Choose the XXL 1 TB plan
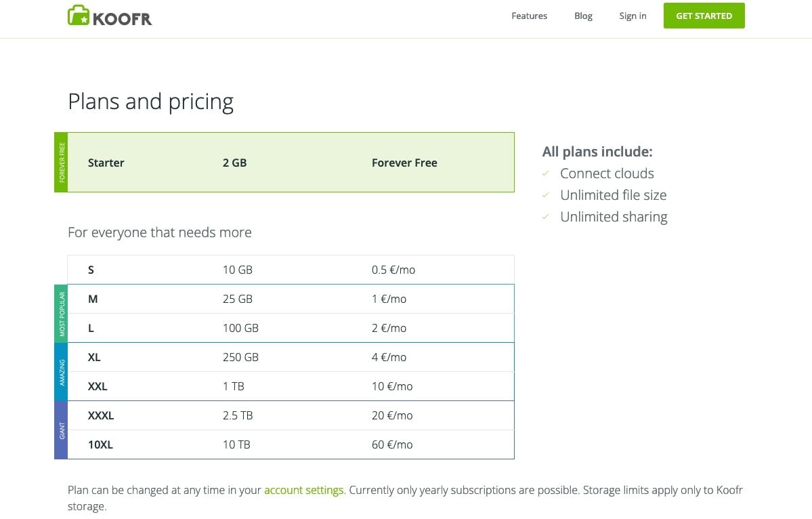Screen dimensions: 812x519 (291, 386)
